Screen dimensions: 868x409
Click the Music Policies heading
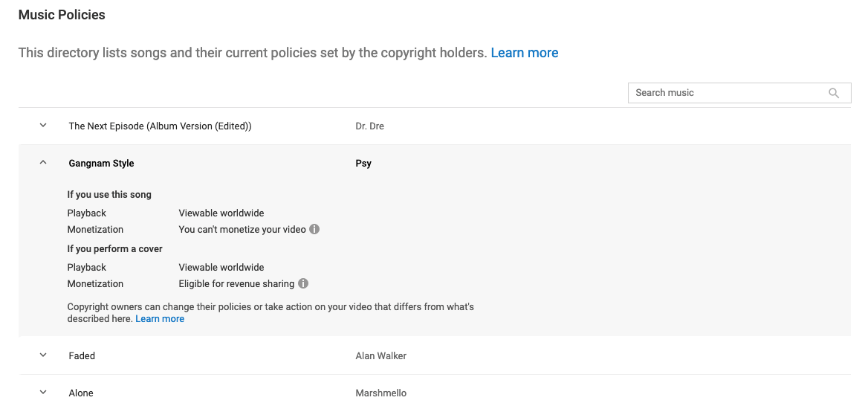tap(62, 15)
